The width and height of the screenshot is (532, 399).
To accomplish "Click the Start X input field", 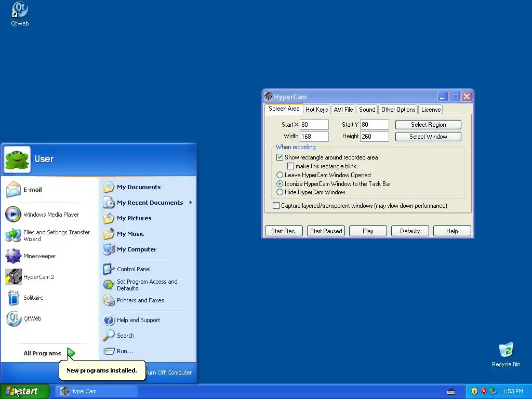I will (314, 125).
